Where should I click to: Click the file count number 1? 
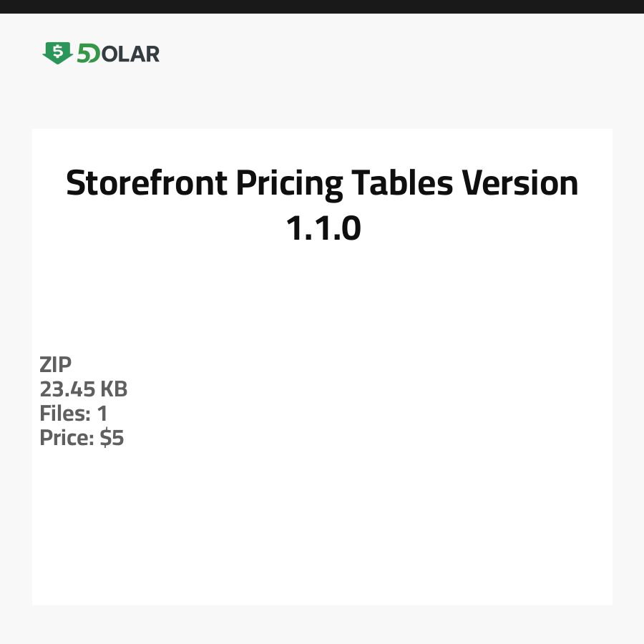coord(102,414)
